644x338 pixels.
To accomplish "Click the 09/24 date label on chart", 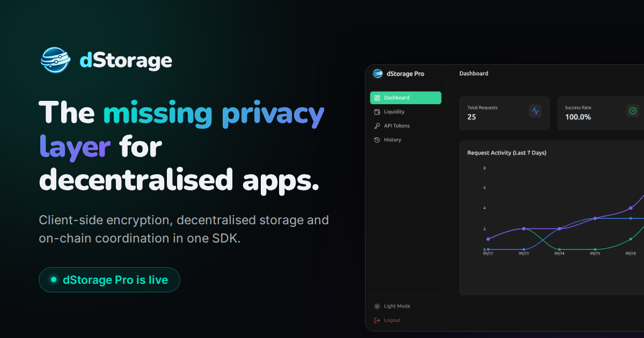I will tap(559, 254).
